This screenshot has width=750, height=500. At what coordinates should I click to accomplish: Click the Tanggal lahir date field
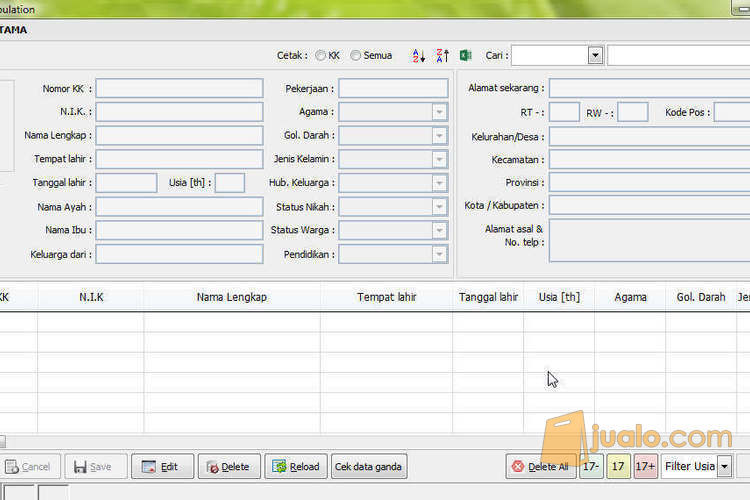pyautogui.click(x=126, y=183)
